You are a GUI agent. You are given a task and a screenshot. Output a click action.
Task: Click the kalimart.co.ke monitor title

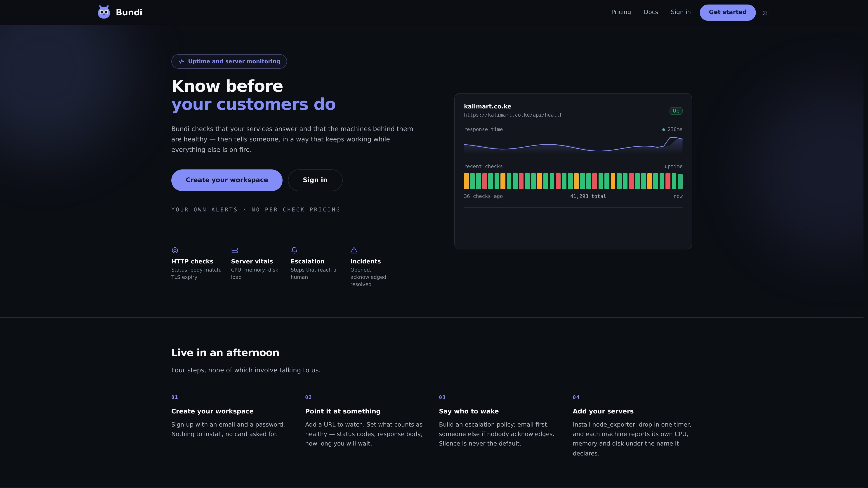tap(488, 106)
